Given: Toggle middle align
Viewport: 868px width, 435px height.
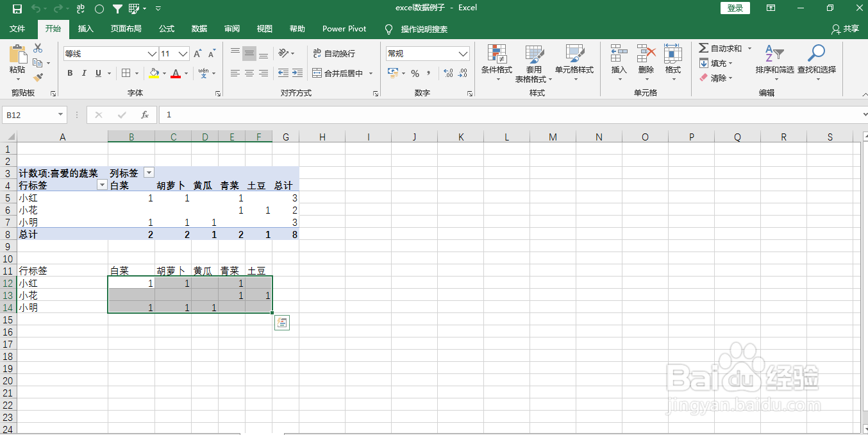Looking at the screenshot, I should point(249,53).
